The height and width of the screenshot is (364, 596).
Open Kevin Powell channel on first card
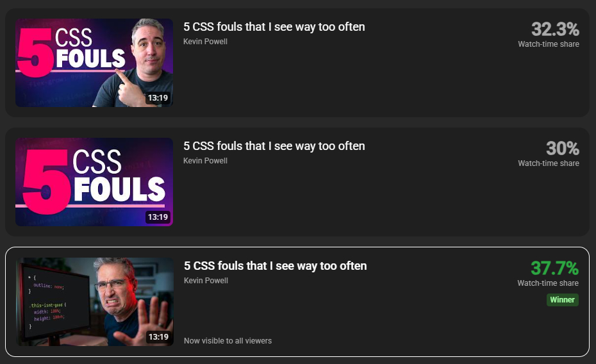(205, 42)
